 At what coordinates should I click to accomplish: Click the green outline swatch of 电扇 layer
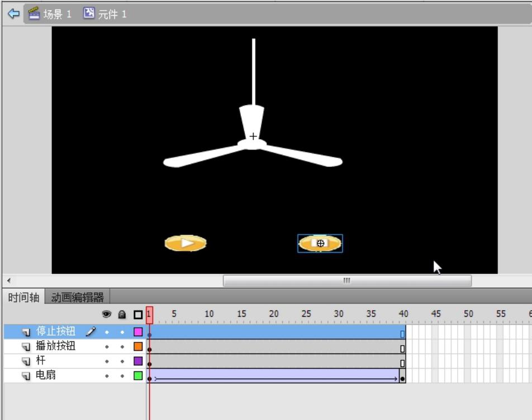(138, 376)
